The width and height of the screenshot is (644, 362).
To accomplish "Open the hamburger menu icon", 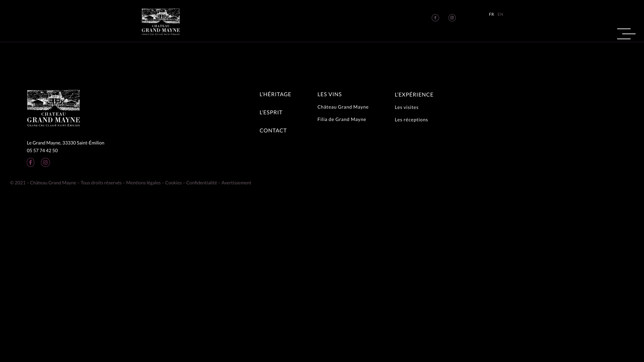I will pyautogui.click(x=626, y=34).
